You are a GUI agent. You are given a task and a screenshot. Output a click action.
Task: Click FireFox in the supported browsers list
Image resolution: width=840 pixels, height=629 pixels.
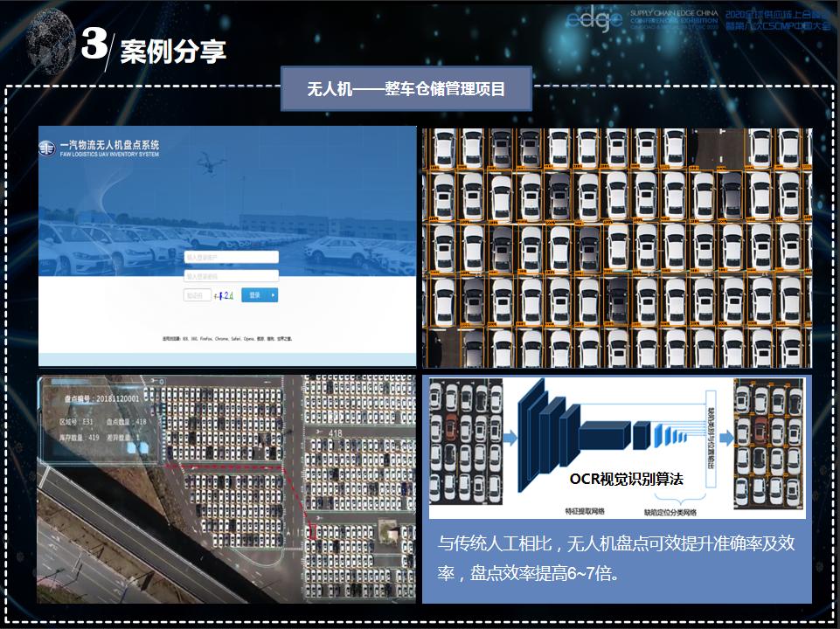tap(205, 339)
